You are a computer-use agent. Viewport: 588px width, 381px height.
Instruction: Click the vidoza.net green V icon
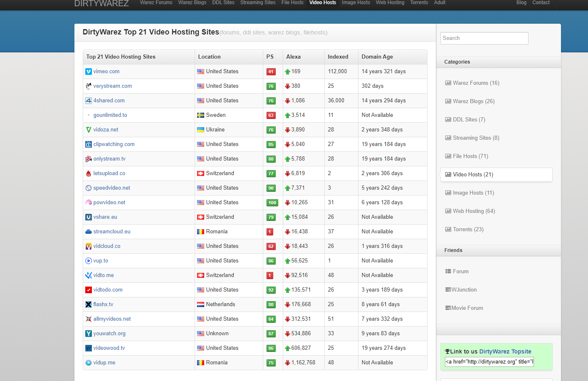pos(88,130)
